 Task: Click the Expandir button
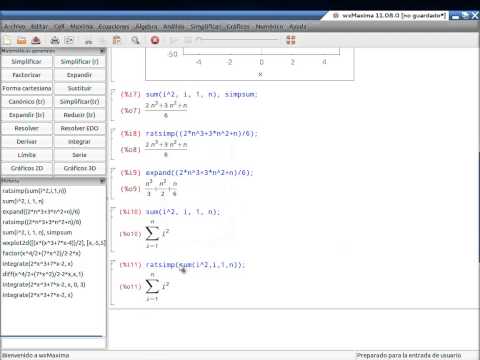click(79, 75)
